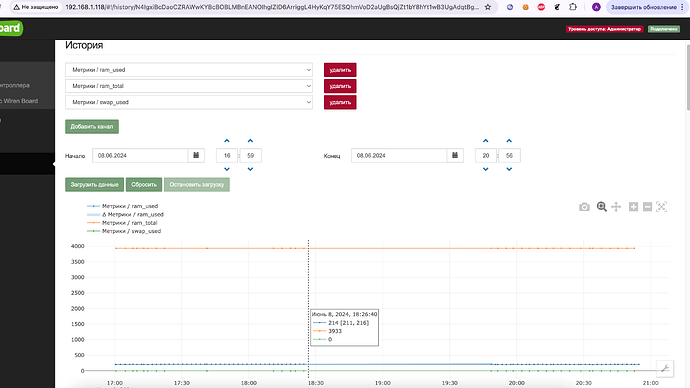The height and width of the screenshot is (388, 690).
Task: Open the ram_total channel dropdown
Action: point(189,86)
